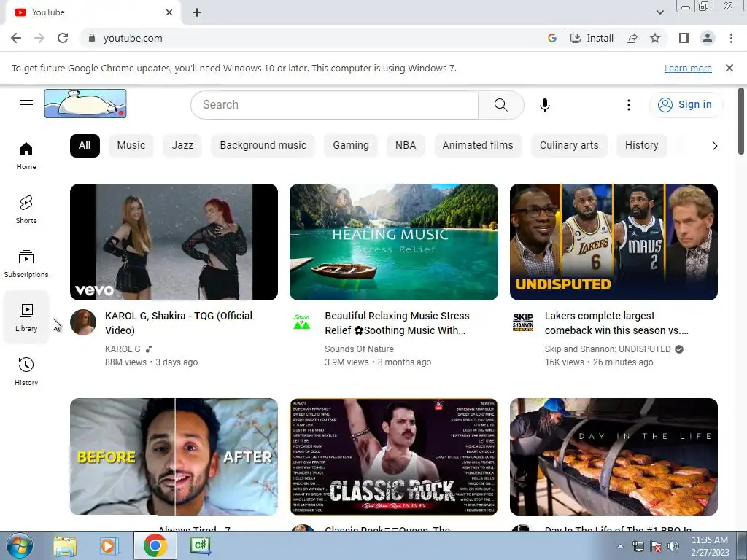This screenshot has height=560, width=747.
Task: Go to Home in the sidebar
Action: click(x=26, y=156)
